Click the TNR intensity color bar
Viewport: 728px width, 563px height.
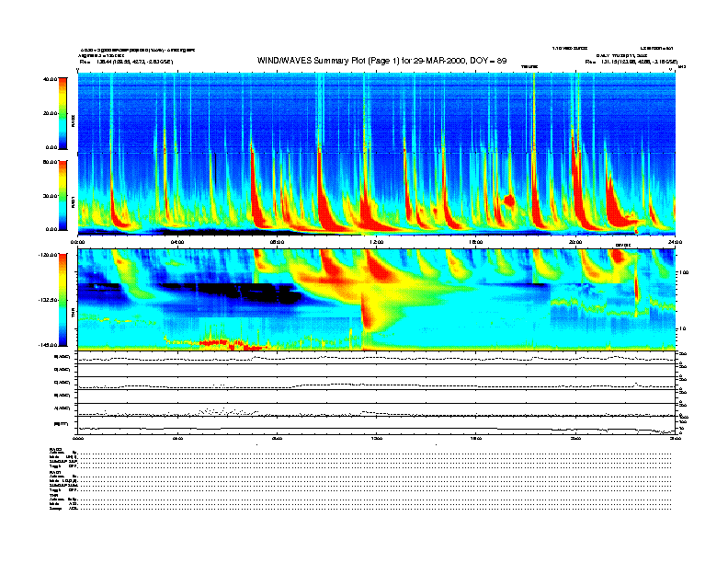63,300
